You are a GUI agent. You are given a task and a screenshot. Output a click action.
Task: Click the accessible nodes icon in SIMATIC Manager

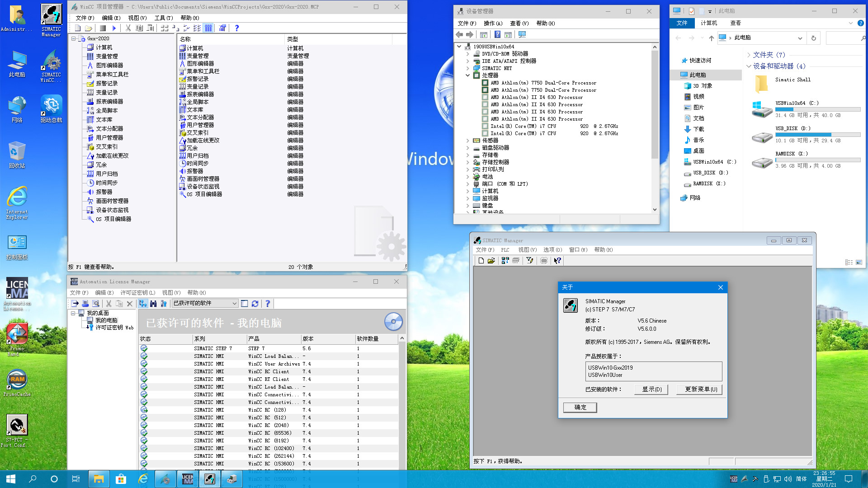pyautogui.click(x=505, y=261)
